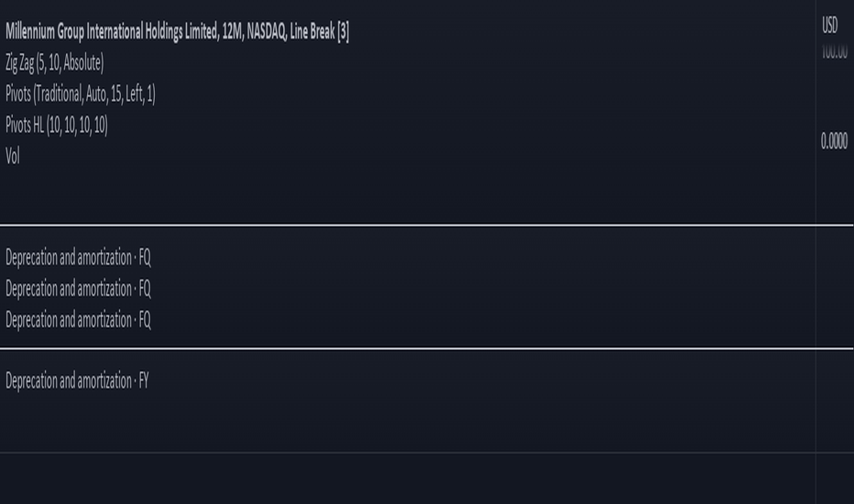Click the 0.0000 price axis label

click(x=834, y=141)
